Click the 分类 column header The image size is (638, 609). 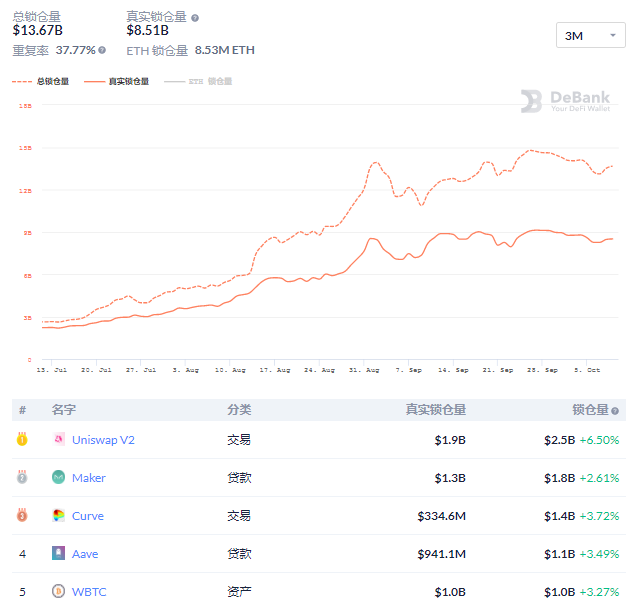point(239,410)
